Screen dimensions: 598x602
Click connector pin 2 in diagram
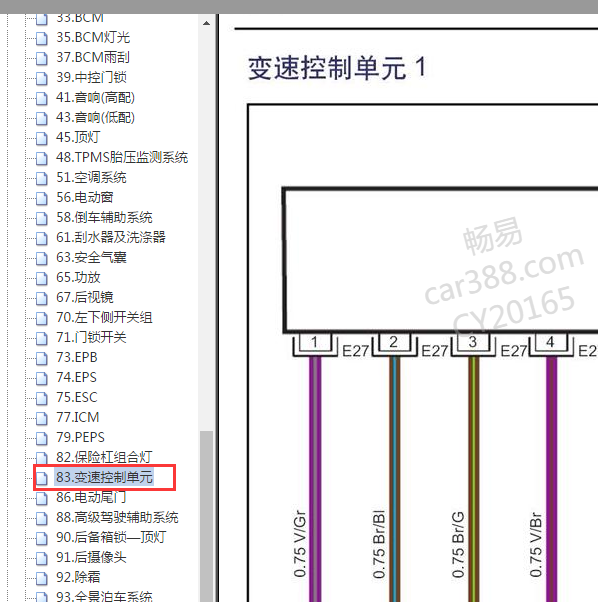(x=394, y=342)
